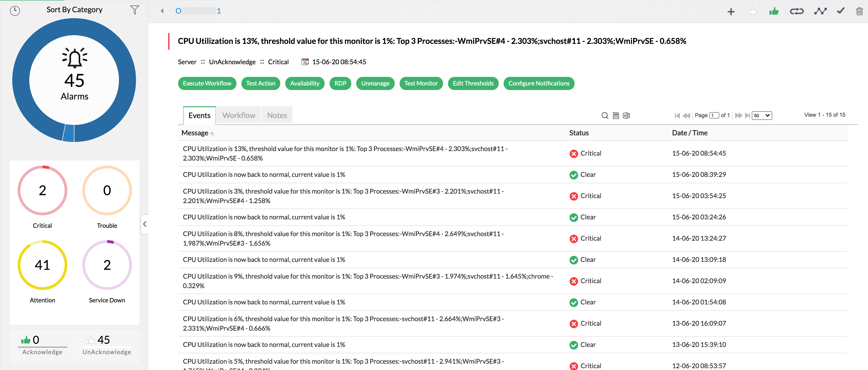868x370 pixels.
Task: Collapse the left alarms panel chevron
Action: point(144,224)
